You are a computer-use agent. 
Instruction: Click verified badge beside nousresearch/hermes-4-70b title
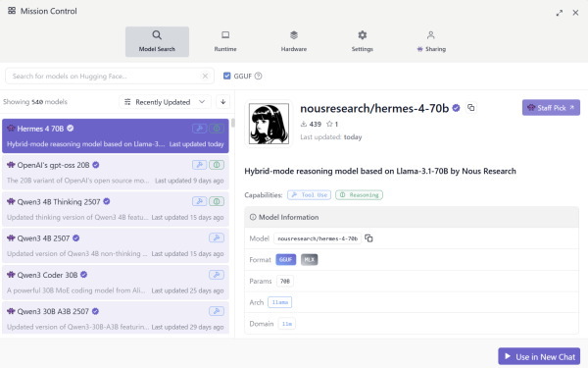pyautogui.click(x=456, y=108)
